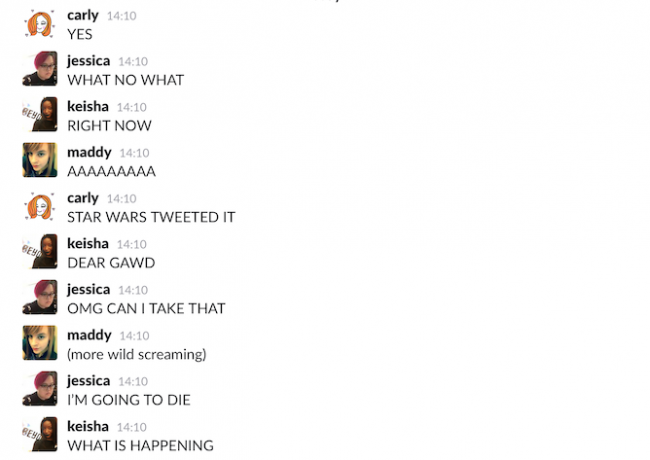This screenshot has width=650, height=460.
Task: Select the STAR WARS TWEETED IT message
Action: pos(151,217)
